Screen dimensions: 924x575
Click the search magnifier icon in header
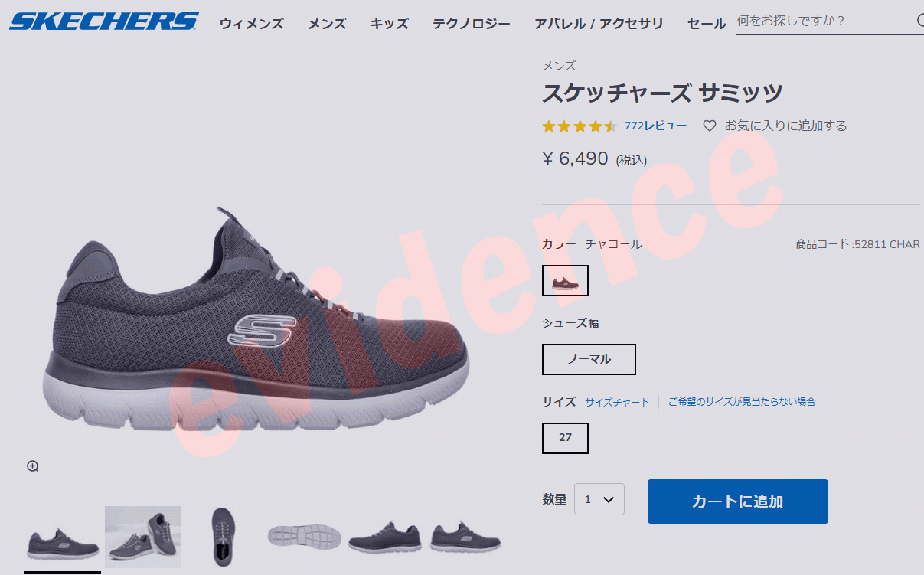pos(919,21)
